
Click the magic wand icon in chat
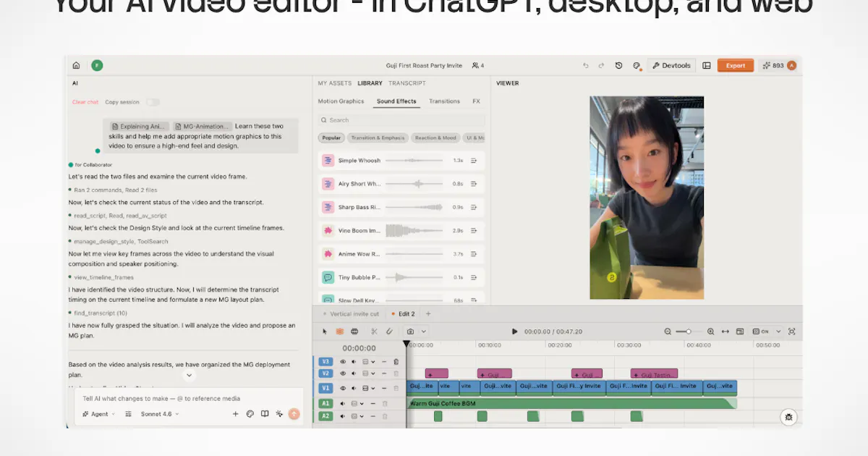pyautogui.click(x=279, y=414)
